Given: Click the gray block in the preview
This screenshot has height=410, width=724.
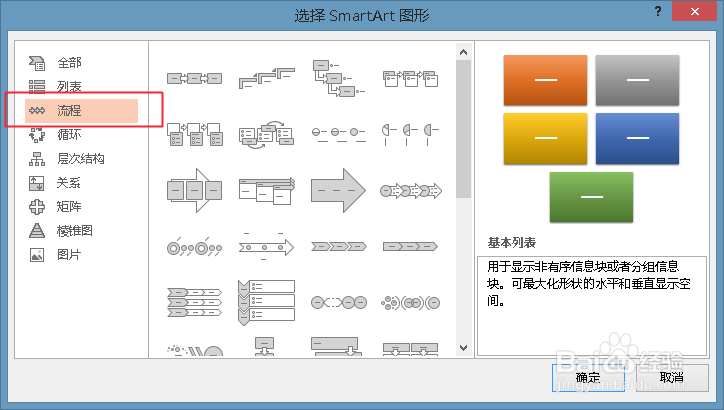Looking at the screenshot, I should (637, 80).
